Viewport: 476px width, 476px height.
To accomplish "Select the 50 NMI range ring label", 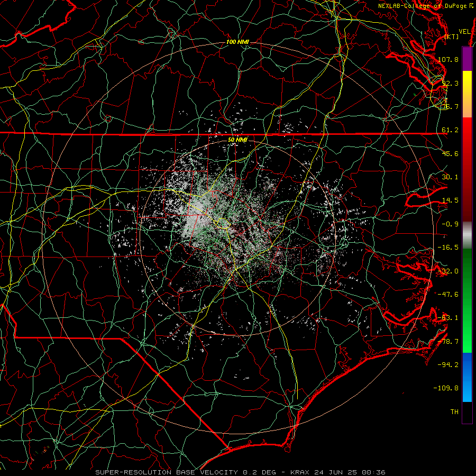I will 237,140.
